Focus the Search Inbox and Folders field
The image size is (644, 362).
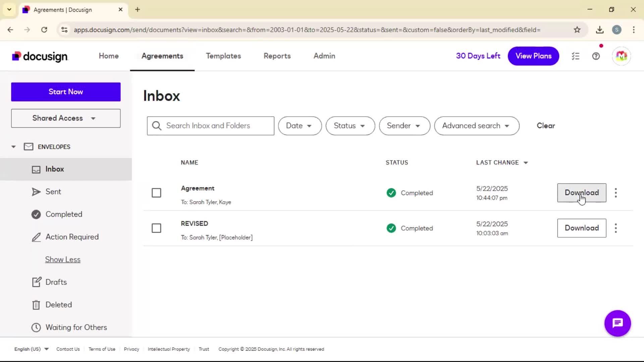211,126
